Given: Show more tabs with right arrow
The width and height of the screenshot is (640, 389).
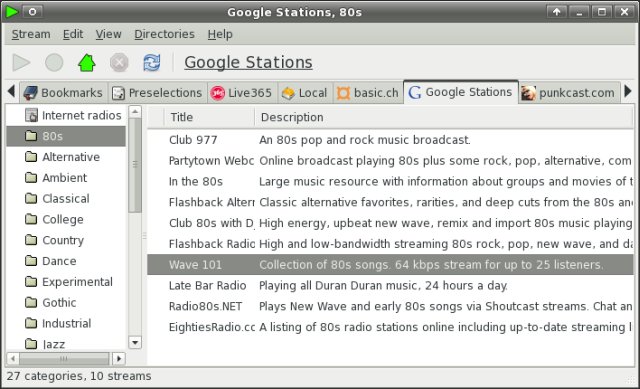Looking at the screenshot, I should pos(628,91).
